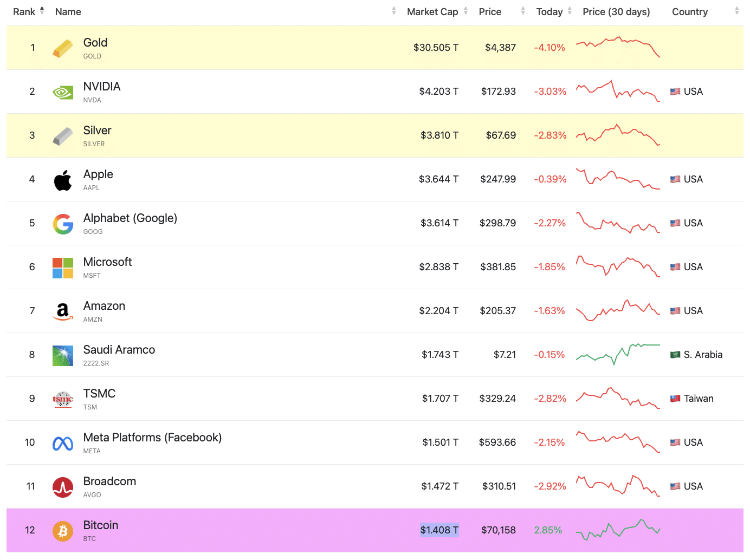Image resolution: width=750 pixels, height=560 pixels.
Task: Open the TSMC company page
Action: tap(99, 394)
